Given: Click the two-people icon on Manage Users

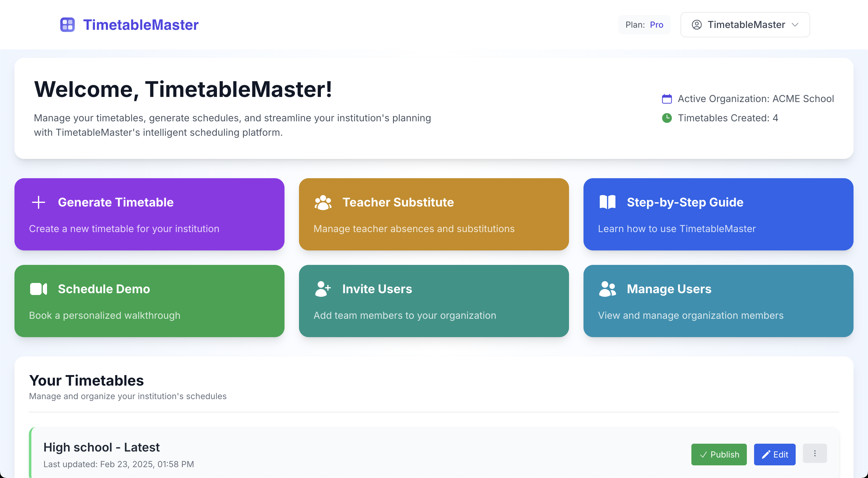Looking at the screenshot, I should click(x=607, y=289).
